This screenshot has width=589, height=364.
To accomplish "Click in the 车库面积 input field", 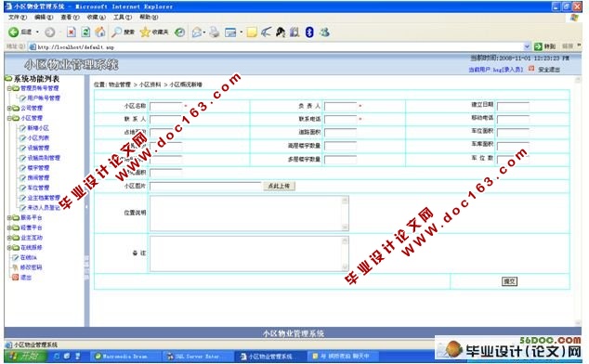I will tap(513, 146).
